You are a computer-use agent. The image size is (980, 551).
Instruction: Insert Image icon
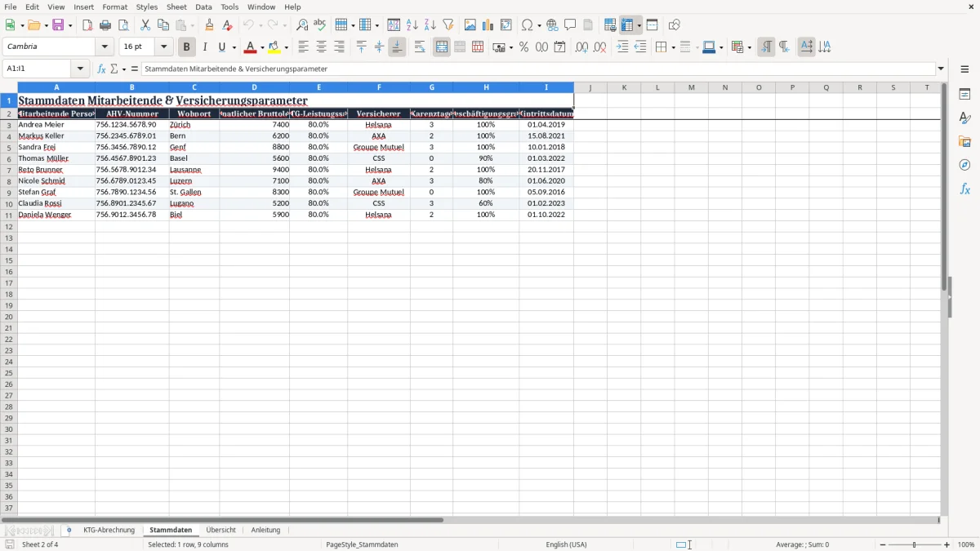470,25
